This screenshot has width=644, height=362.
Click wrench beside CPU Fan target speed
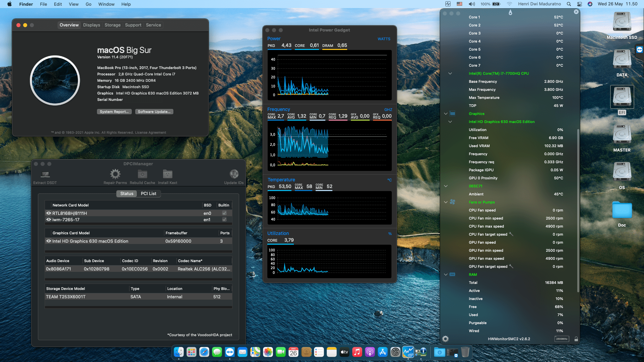click(511, 234)
